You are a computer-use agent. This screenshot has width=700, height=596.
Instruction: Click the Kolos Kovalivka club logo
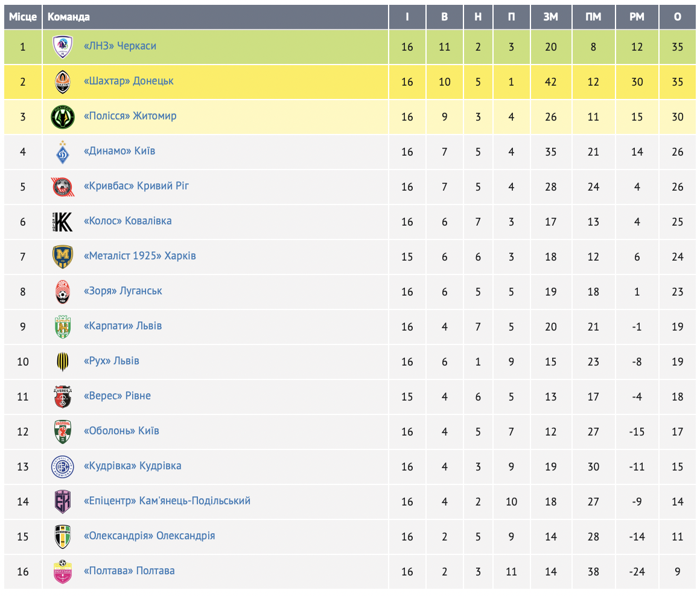(x=63, y=222)
